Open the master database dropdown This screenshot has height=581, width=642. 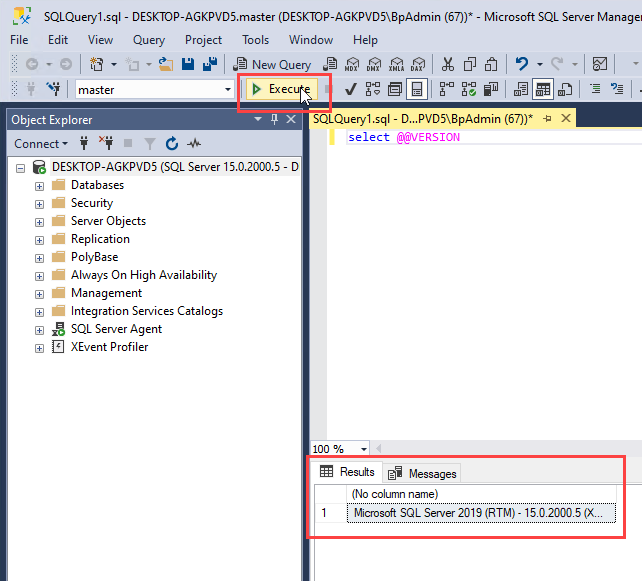click(228, 89)
